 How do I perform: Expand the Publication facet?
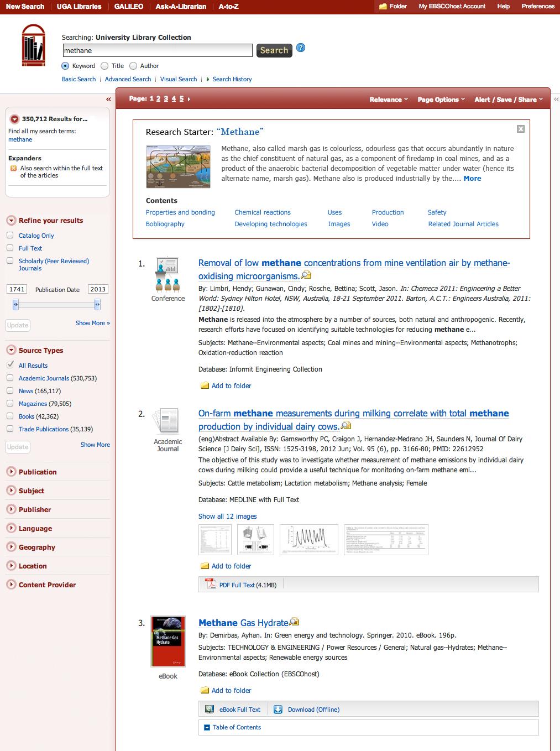(11, 472)
